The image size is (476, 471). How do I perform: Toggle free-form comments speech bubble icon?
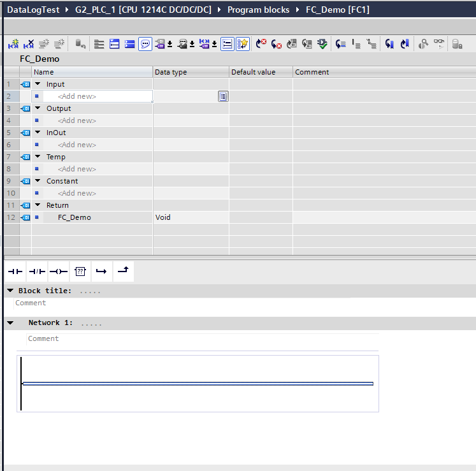[x=145, y=44]
